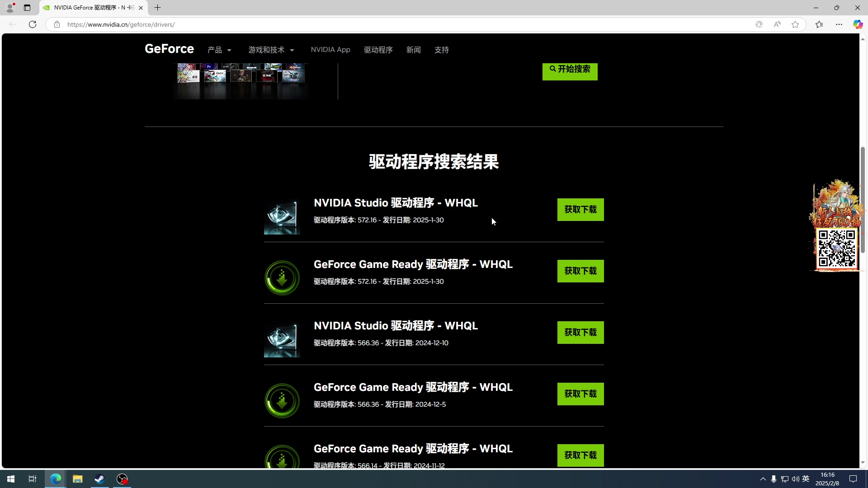Expand the 游戏和技术 dropdown menu

point(271,50)
